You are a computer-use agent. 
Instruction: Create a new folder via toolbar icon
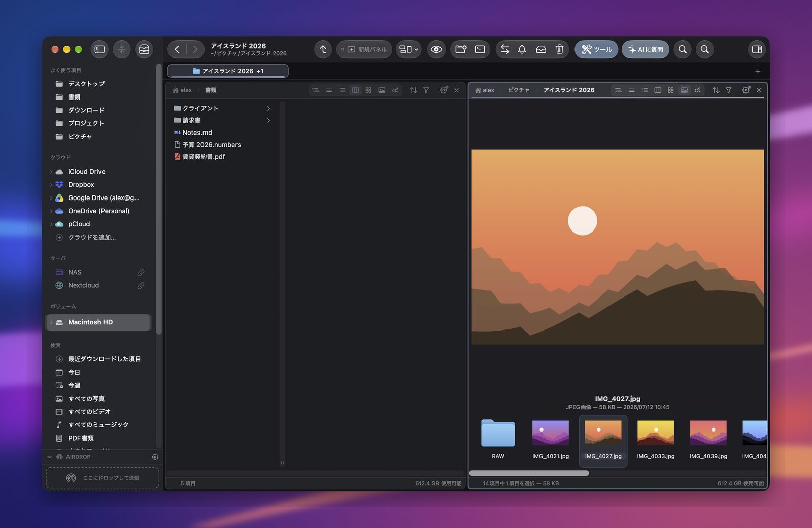point(461,49)
